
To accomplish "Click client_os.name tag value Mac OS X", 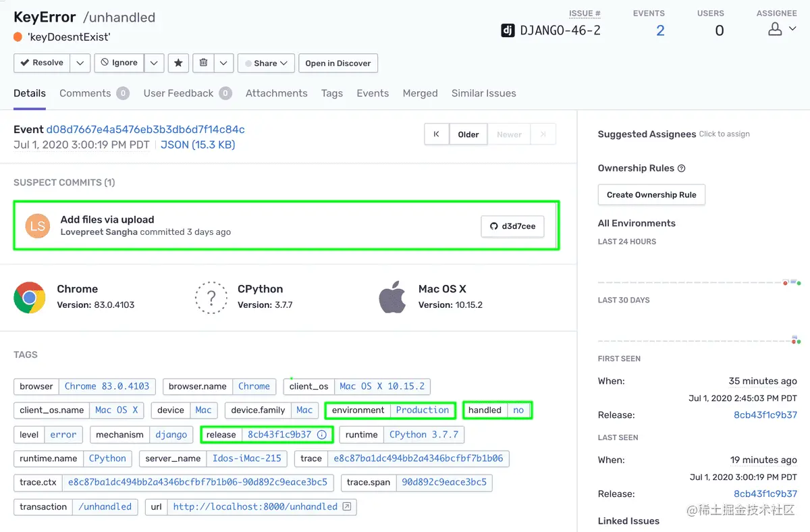I will [x=116, y=410].
